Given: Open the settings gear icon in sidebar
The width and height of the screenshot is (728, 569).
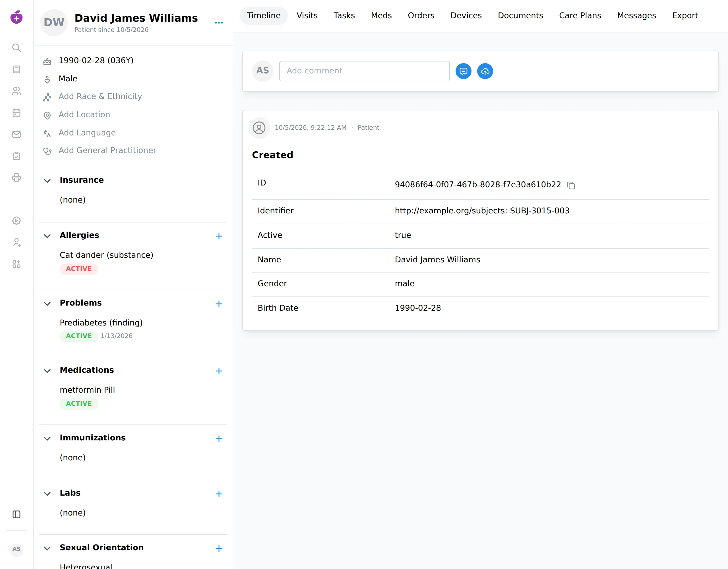Looking at the screenshot, I should pos(16,221).
